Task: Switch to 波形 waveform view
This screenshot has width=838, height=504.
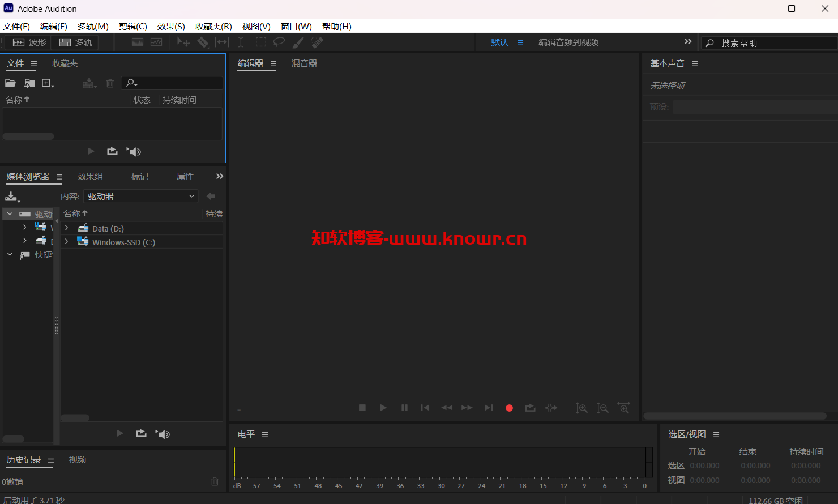Action: pos(29,42)
